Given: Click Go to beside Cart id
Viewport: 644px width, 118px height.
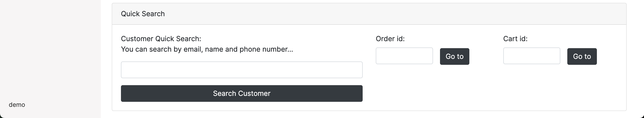Looking at the screenshot, I should click(x=582, y=56).
